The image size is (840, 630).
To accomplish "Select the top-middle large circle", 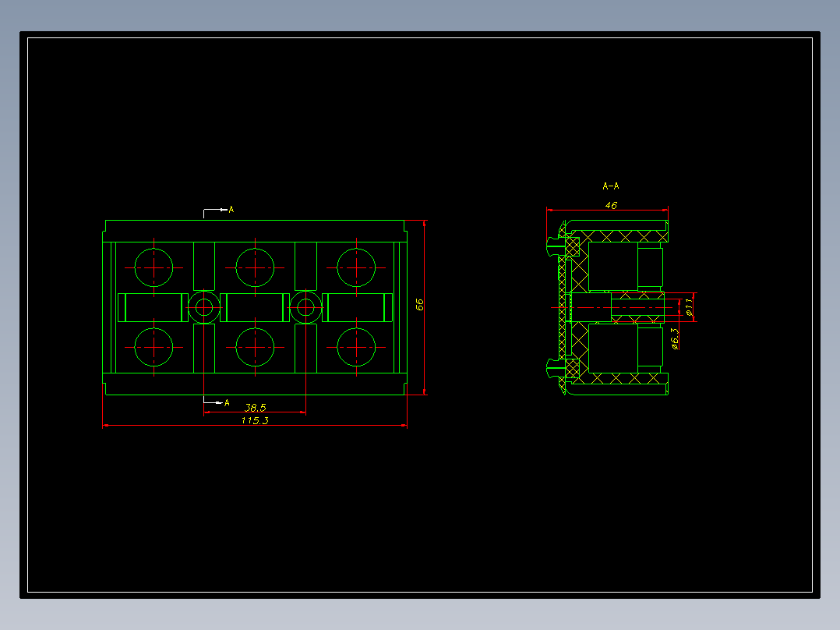I will coord(255,267).
